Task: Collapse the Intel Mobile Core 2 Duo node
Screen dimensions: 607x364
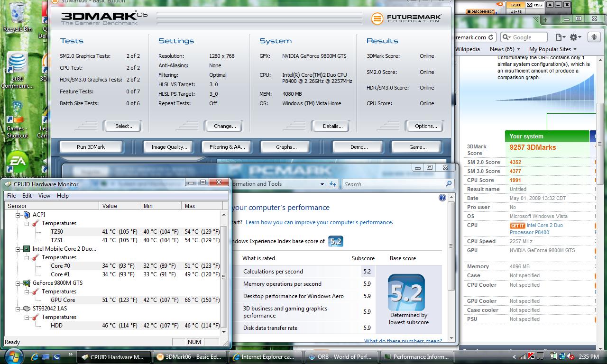Action: click(x=18, y=249)
